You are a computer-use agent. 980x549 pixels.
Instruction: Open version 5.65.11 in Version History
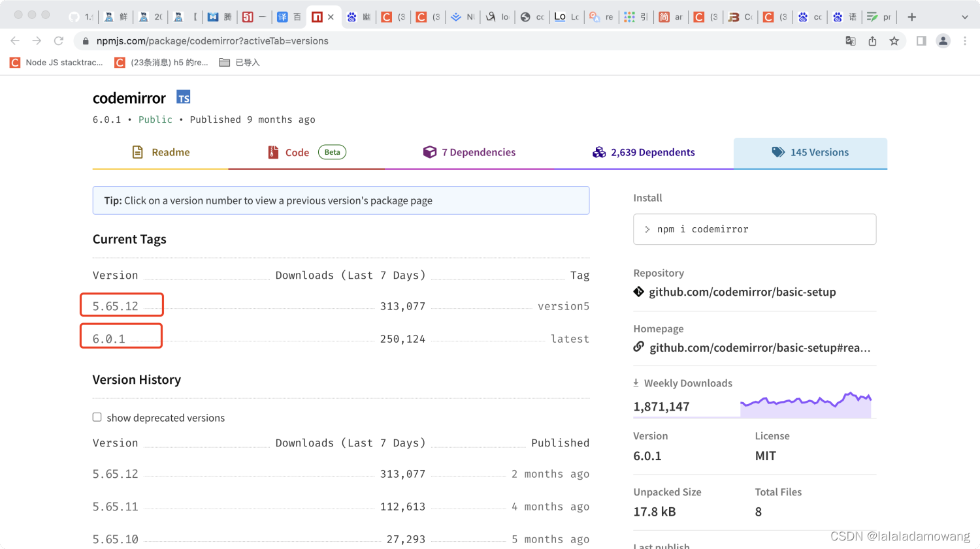116,507
